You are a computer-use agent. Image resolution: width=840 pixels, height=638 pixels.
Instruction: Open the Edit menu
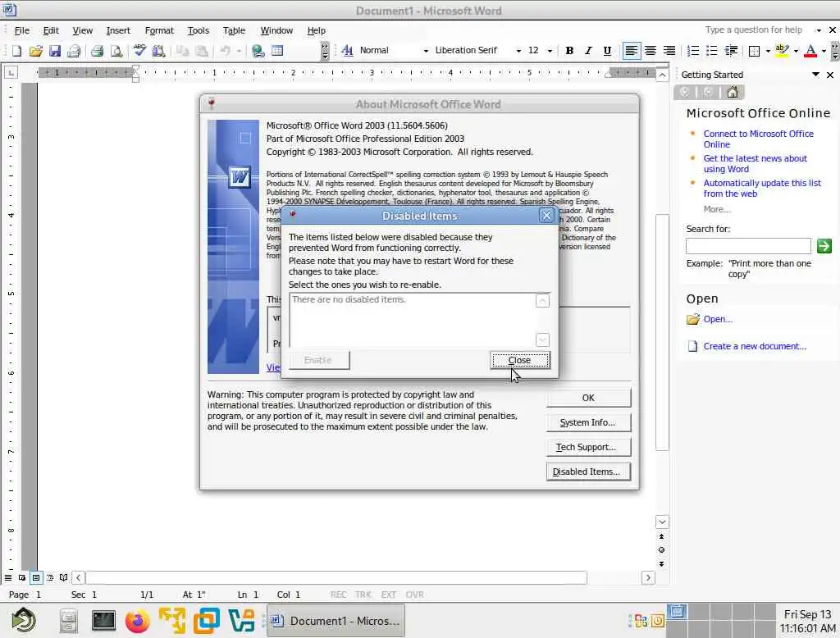(51, 30)
